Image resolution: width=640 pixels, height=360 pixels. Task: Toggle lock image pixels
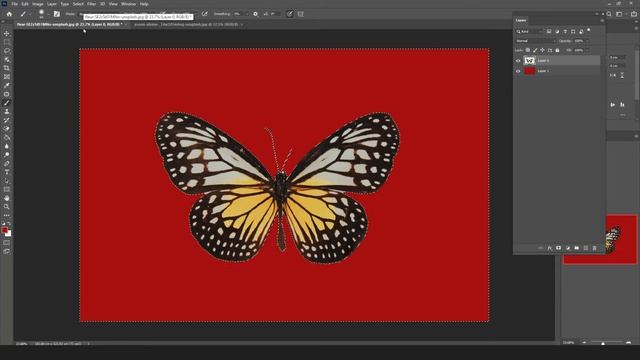point(535,50)
